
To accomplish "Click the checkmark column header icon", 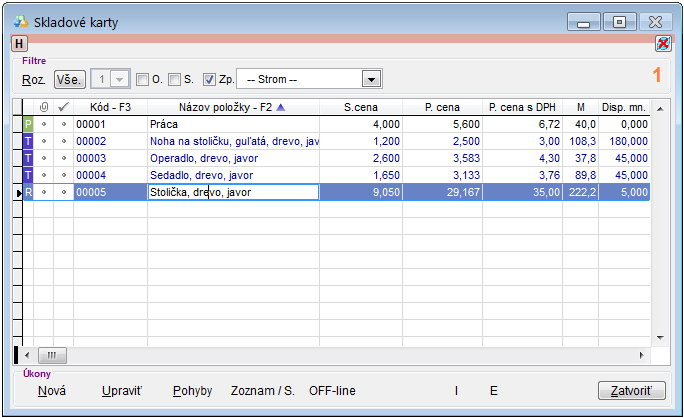I will tap(63, 107).
